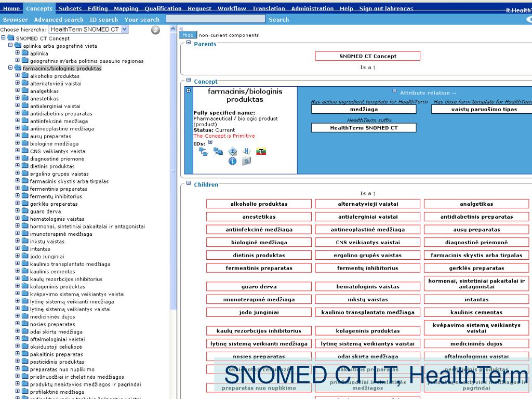Click the folder icon beside guaro derva

coord(25,211)
